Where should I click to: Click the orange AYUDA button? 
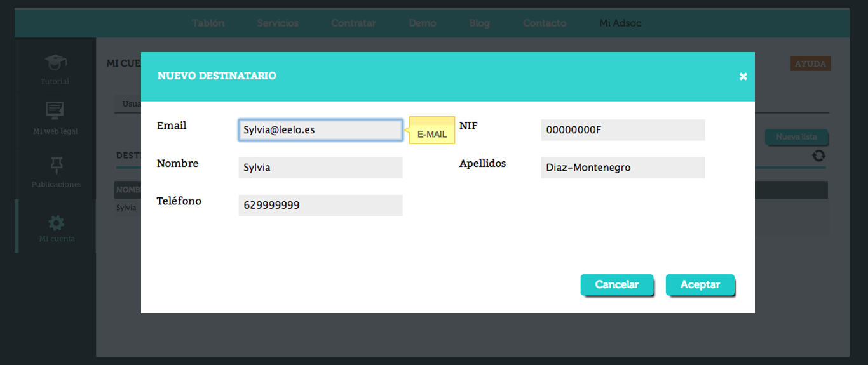[811, 63]
